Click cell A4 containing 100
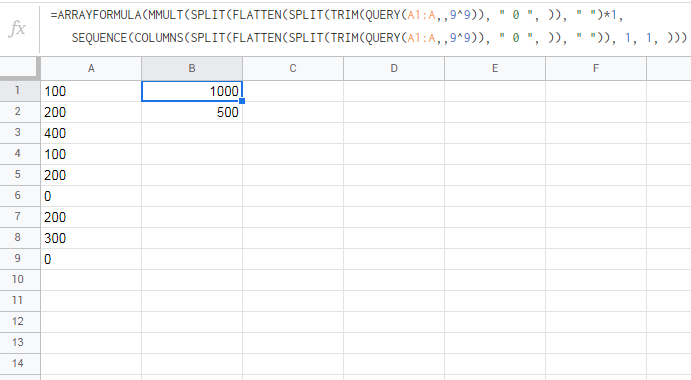 click(x=91, y=154)
